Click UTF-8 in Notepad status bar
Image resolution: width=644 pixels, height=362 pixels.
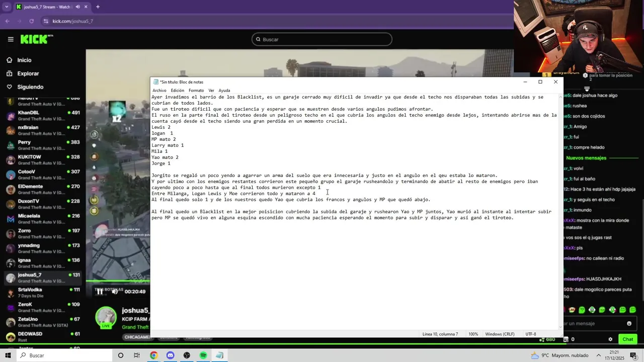531,334
